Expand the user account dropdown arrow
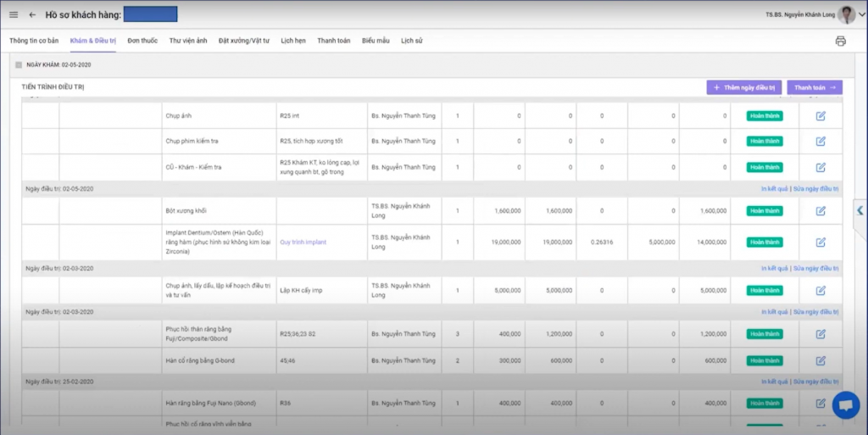The height and width of the screenshot is (435, 868). point(862,14)
